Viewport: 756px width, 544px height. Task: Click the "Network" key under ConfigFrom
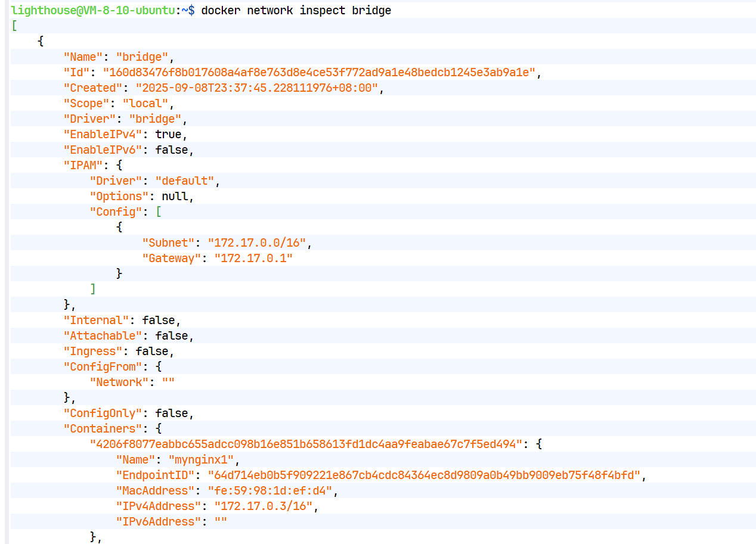119,382
